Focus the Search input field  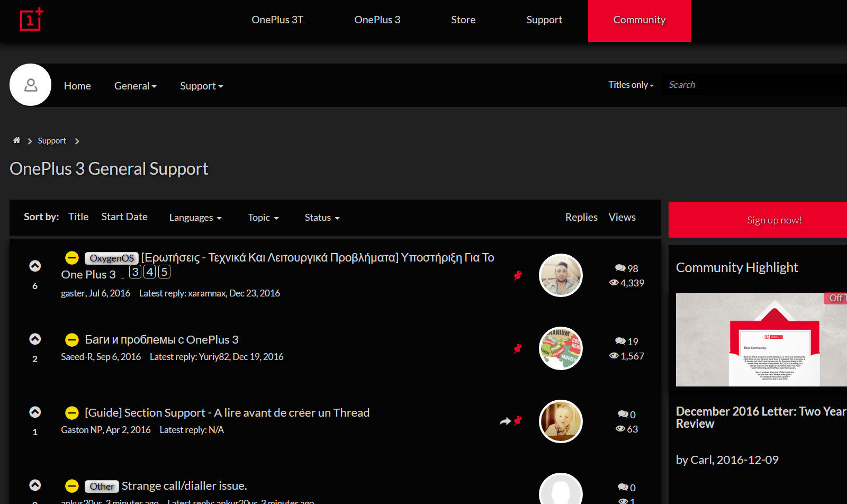pyautogui.click(x=754, y=85)
